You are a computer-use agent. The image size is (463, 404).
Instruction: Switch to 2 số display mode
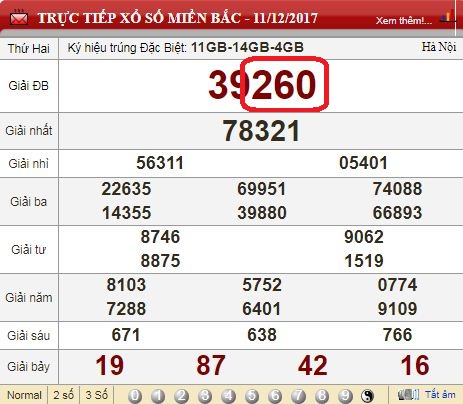tap(63, 395)
